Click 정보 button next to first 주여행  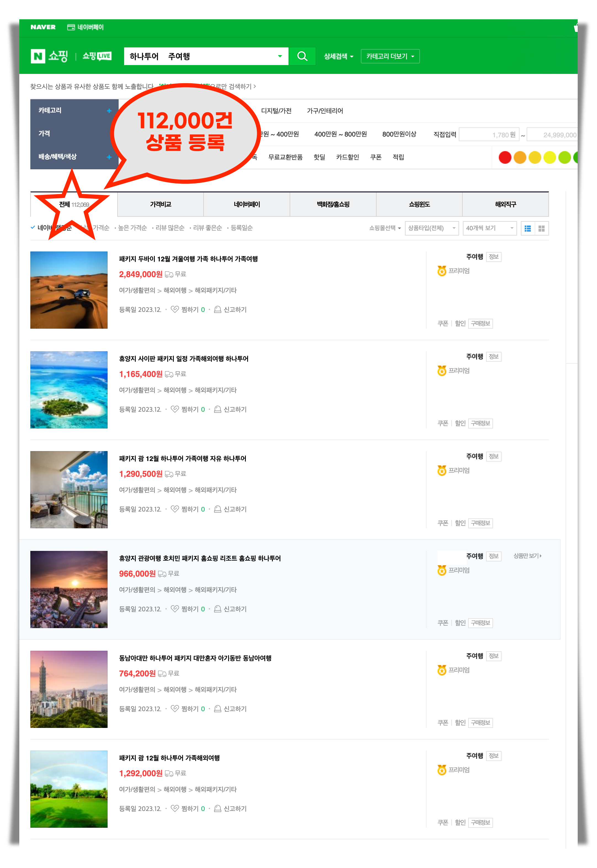[x=493, y=257]
